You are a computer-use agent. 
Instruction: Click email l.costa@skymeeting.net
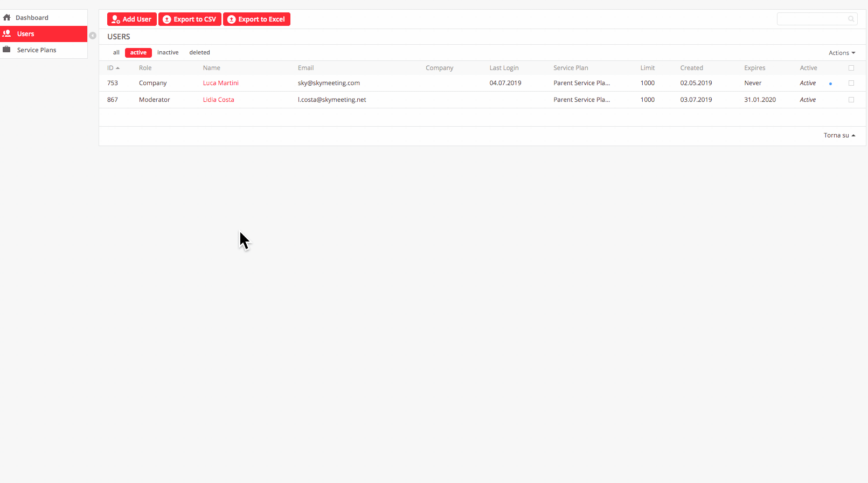pos(332,100)
